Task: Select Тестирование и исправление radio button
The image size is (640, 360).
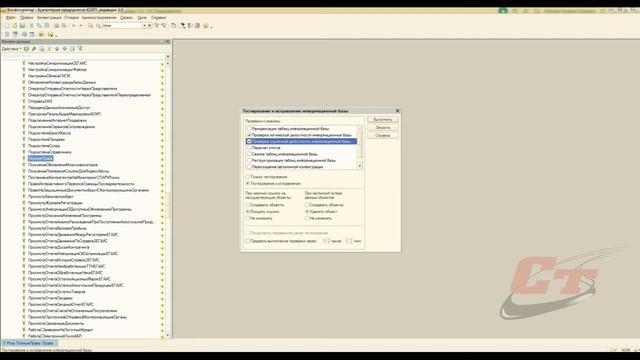Action: (x=247, y=183)
